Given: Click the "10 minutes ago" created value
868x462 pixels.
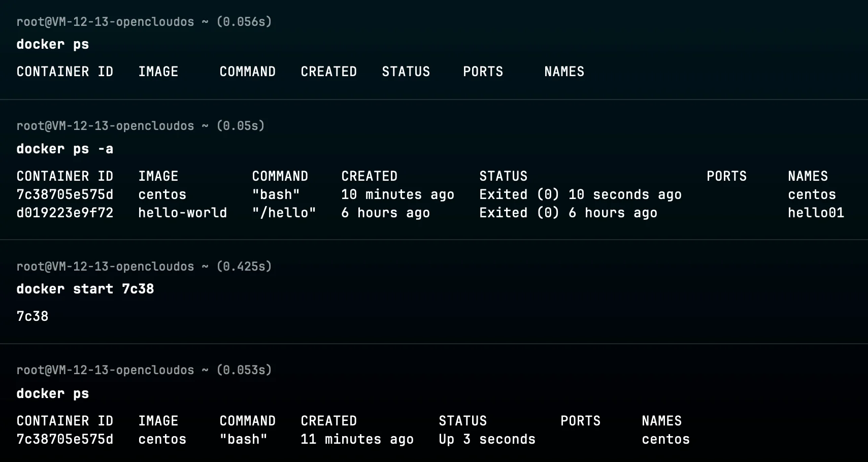Looking at the screenshot, I should (x=397, y=194).
